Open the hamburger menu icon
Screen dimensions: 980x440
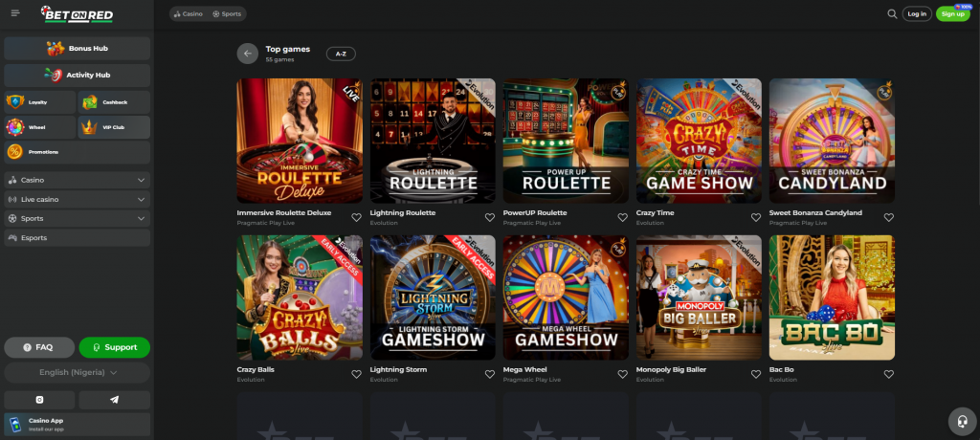click(x=15, y=13)
